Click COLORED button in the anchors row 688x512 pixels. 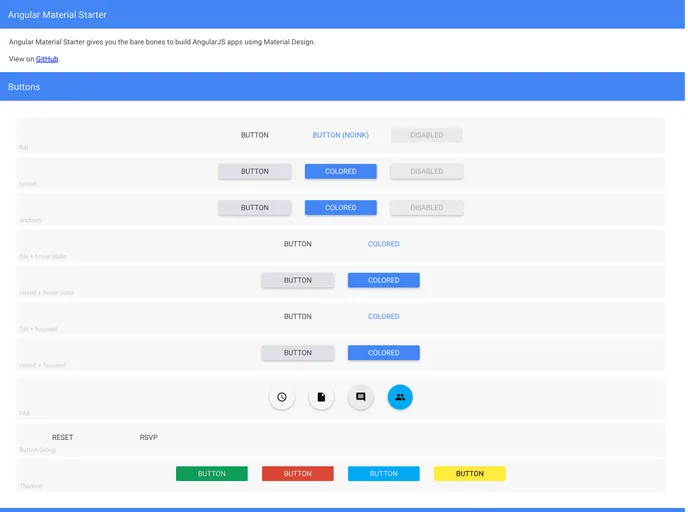[340, 208]
